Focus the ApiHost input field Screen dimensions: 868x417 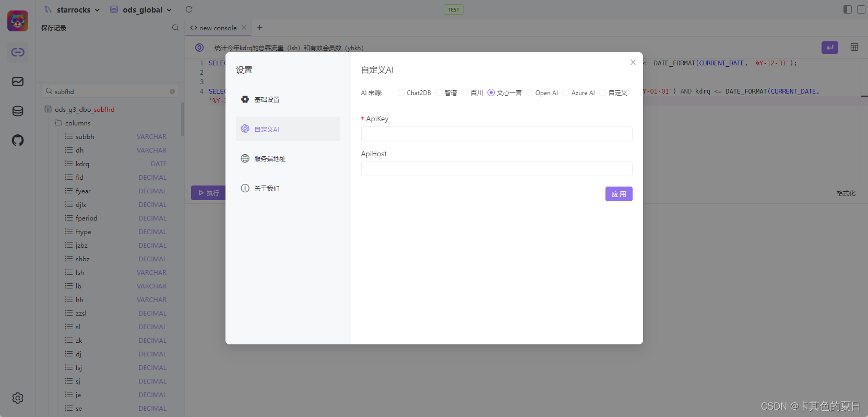pos(496,169)
